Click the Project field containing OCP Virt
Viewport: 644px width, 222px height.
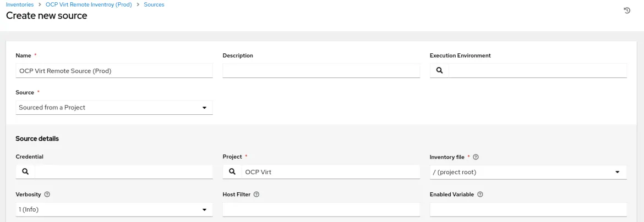[330, 171]
